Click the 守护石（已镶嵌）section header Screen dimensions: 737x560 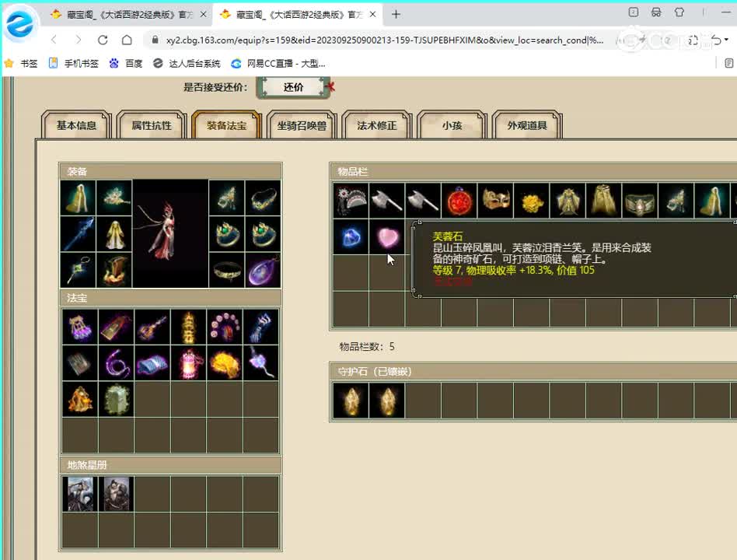[x=375, y=372]
